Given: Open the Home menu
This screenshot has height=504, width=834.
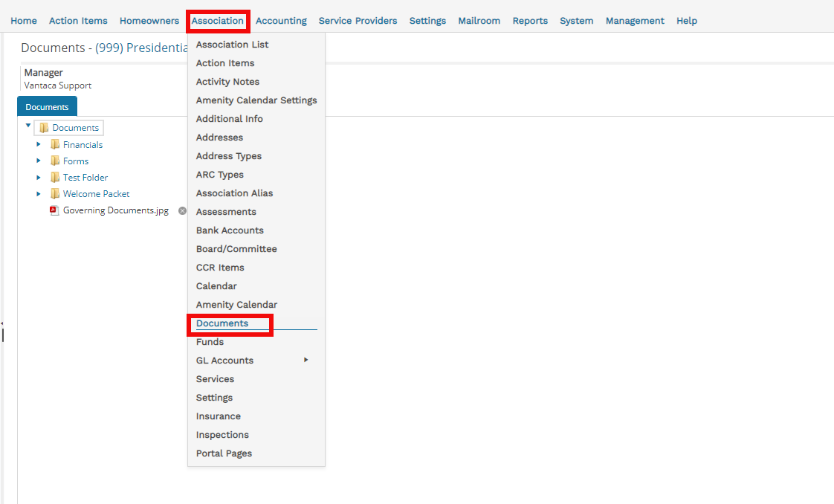Looking at the screenshot, I should (24, 21).
